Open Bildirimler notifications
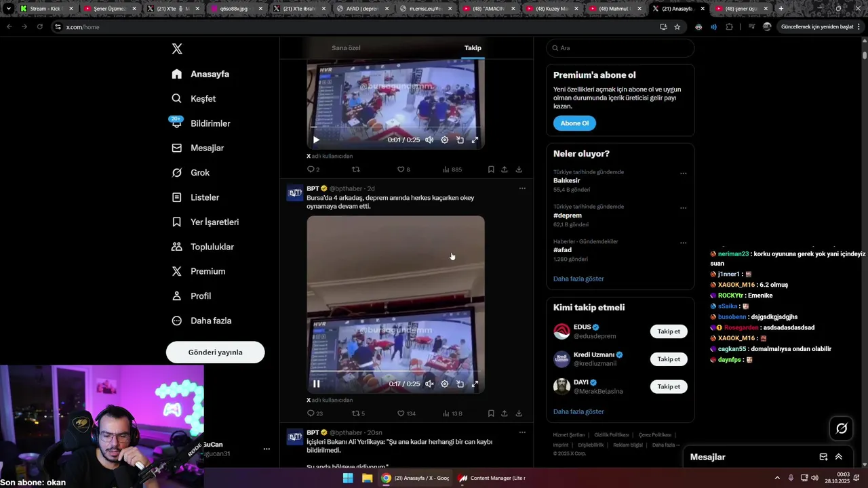The height and width of the screenshot is (488, 868). pyautogui.click(x=201, y=123)
